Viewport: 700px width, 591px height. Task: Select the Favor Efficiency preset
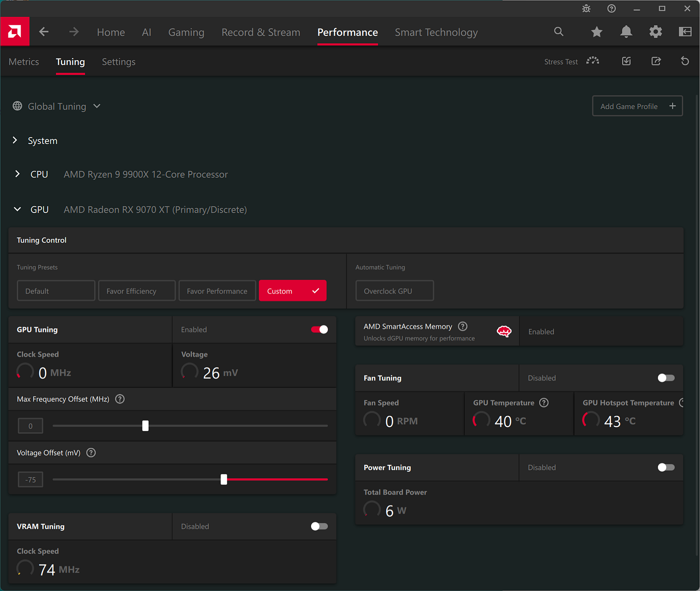point(137,290)
